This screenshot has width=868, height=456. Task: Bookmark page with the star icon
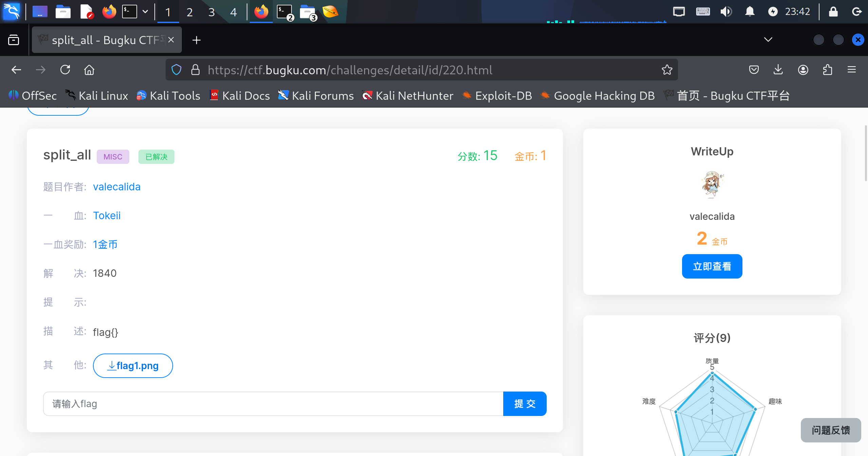click(667, 70)
